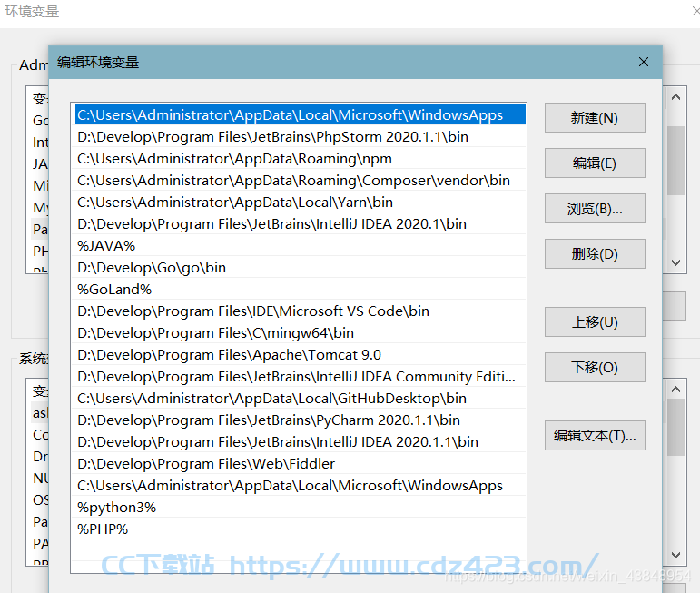700x593 pixels.
Task: Close the background 环境变量 window
Action: pyautogui.click(x=695, y=11)
